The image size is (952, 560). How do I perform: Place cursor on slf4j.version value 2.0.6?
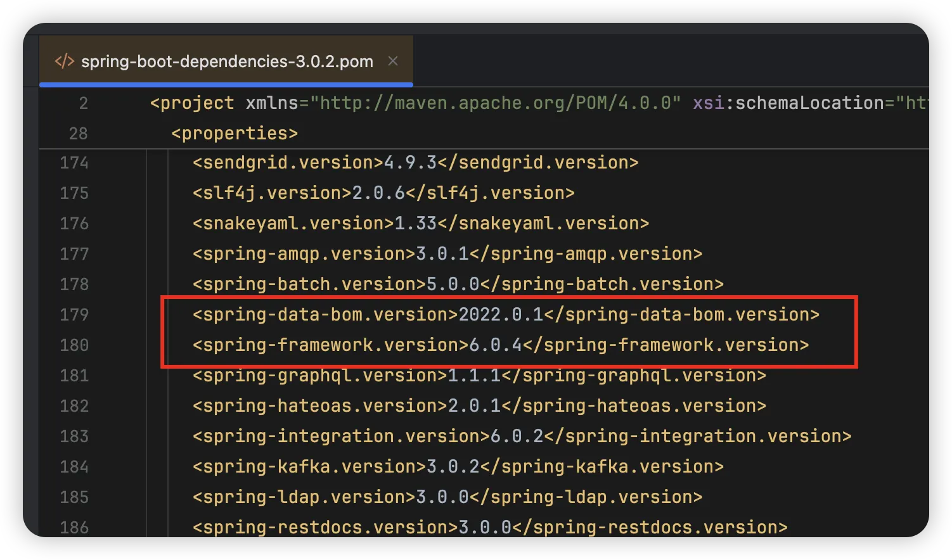coord(378,193)
